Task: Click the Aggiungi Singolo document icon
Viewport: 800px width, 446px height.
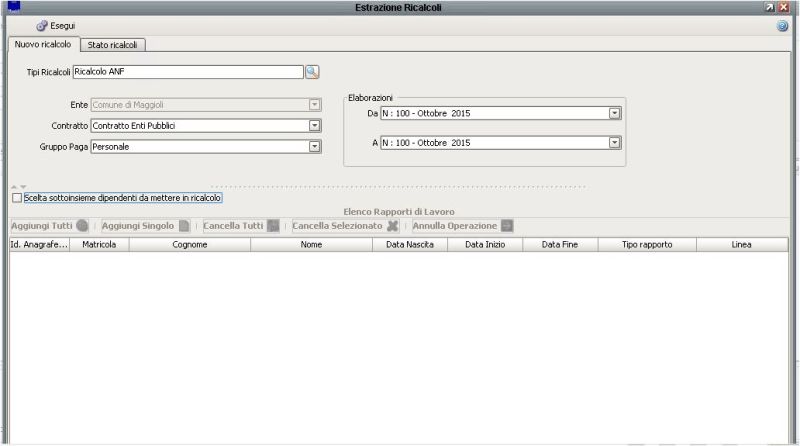Action: tap(184, 226)
